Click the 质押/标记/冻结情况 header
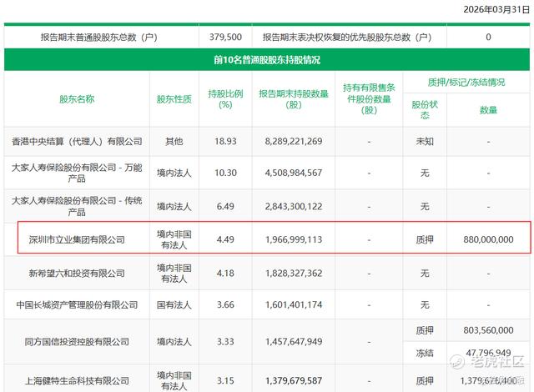The image size is (534, 392). (466, 83)
